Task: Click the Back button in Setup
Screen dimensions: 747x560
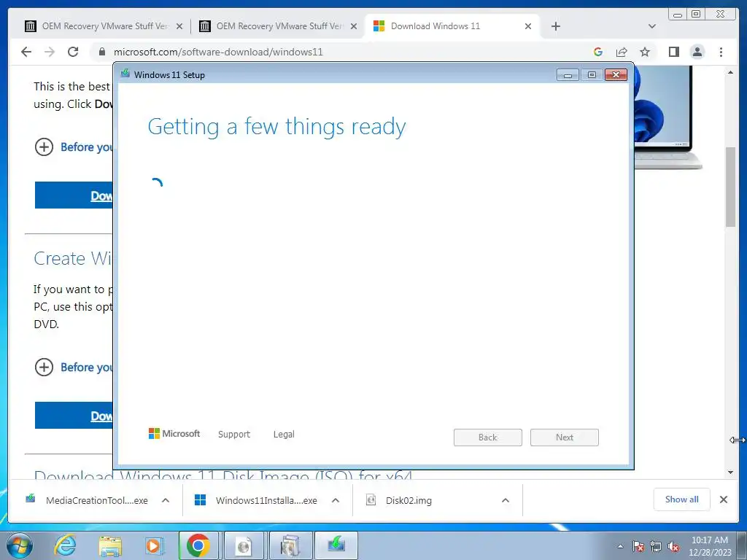Action: [x=488, y=437]
